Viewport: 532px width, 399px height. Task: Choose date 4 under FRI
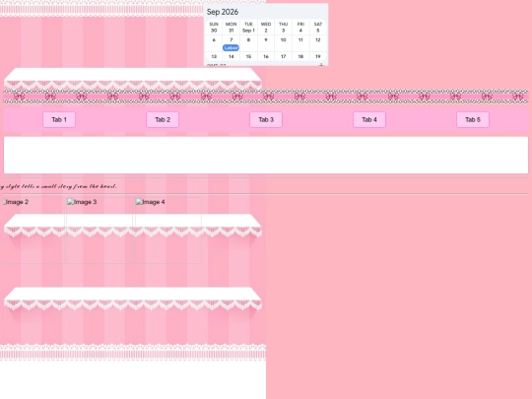[300, 31]
